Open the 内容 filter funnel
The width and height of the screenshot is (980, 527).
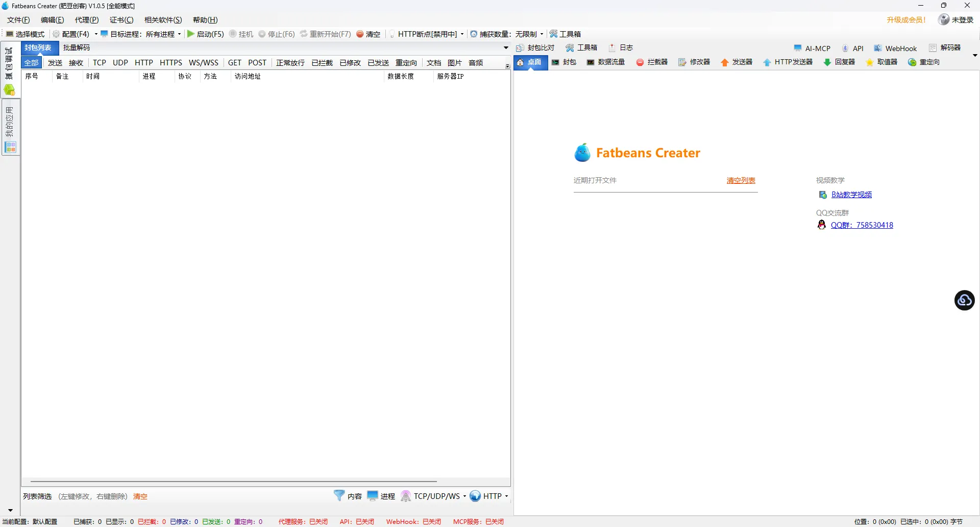[x=348, y=496]
